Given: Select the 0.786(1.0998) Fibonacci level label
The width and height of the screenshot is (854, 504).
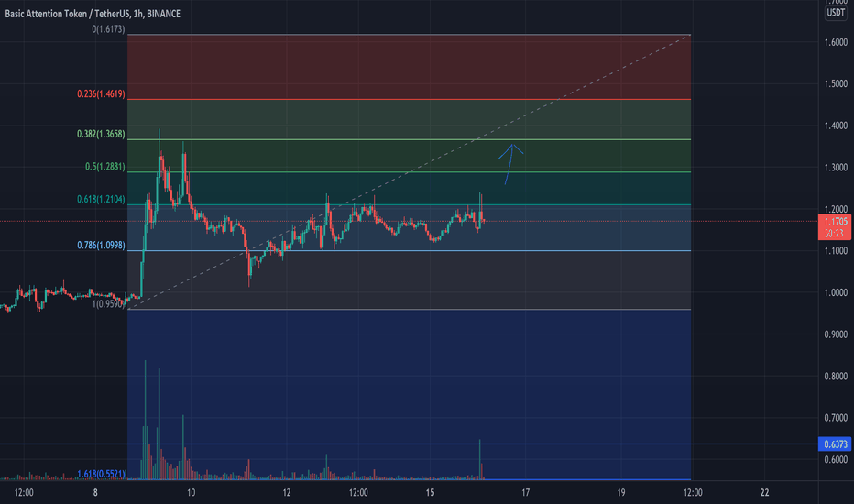Looking at the screenshot, I should (x=101, y=246).
